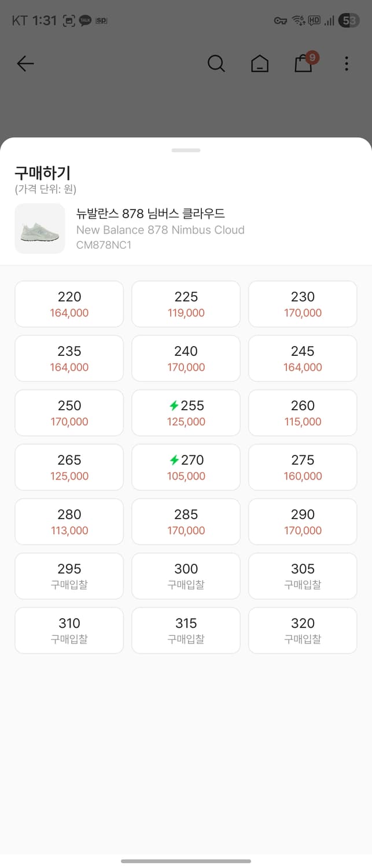
Task: Expand the bottom sheet drag handle
Action: point(186,150)
